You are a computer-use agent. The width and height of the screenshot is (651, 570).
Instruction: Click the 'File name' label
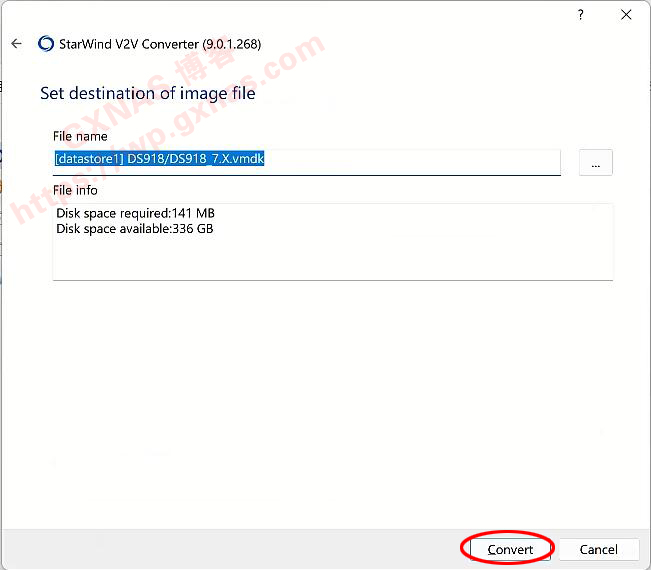(x=80, y=136)
